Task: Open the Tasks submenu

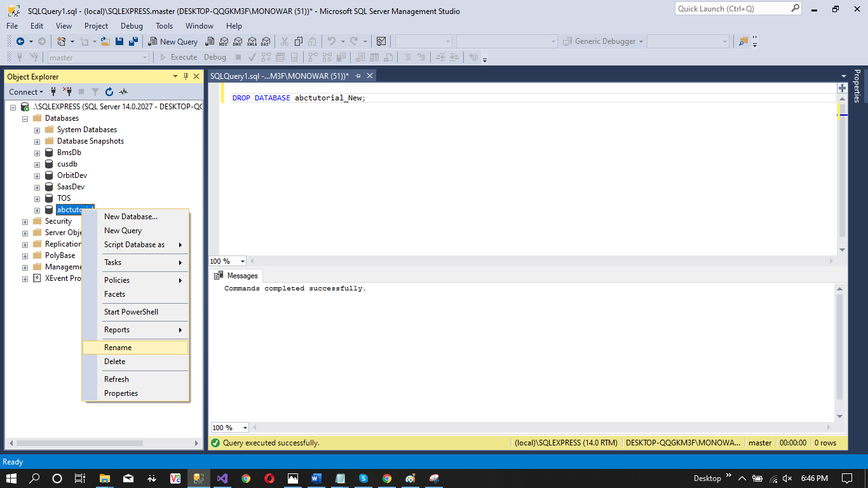Action: [x=135, y=262]
